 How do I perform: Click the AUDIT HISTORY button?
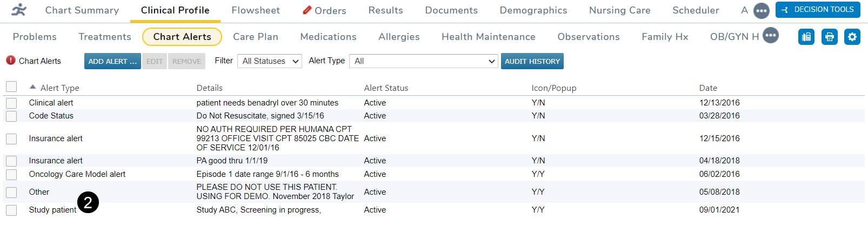(532, 61)
